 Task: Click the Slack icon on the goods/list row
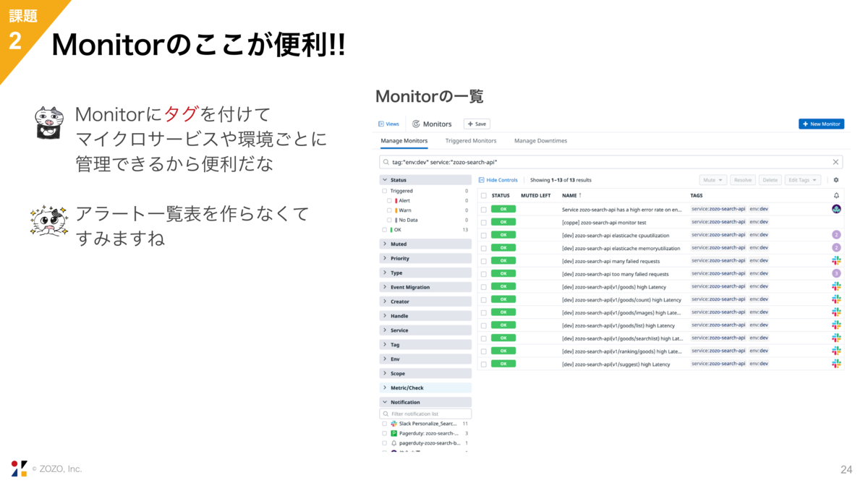point(836,325)
